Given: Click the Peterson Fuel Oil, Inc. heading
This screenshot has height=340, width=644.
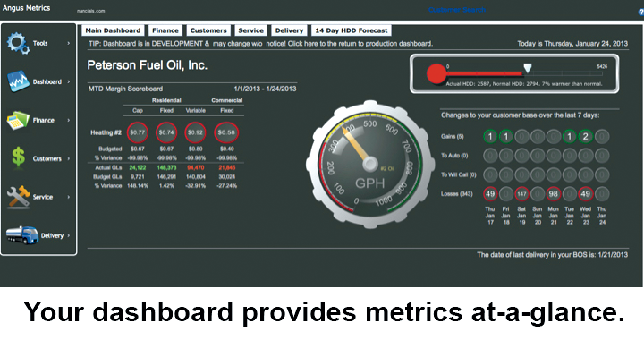Looking at the screenshot, I should coord(148,65).
